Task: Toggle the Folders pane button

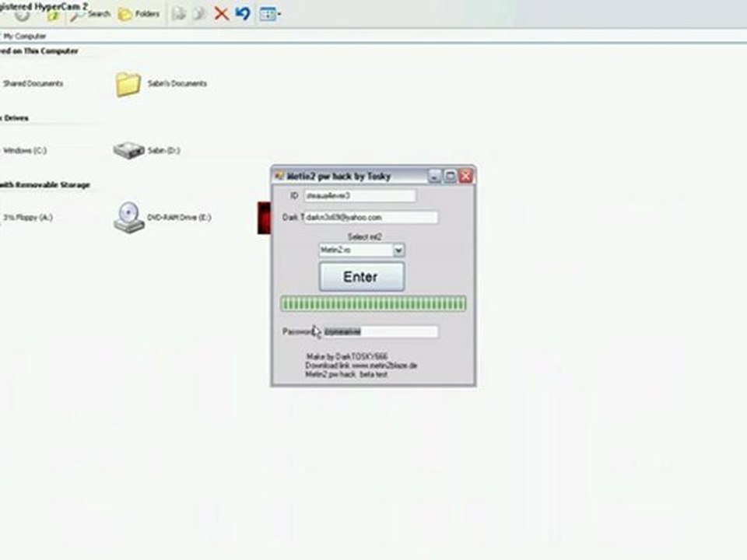Action: [139, 14]
